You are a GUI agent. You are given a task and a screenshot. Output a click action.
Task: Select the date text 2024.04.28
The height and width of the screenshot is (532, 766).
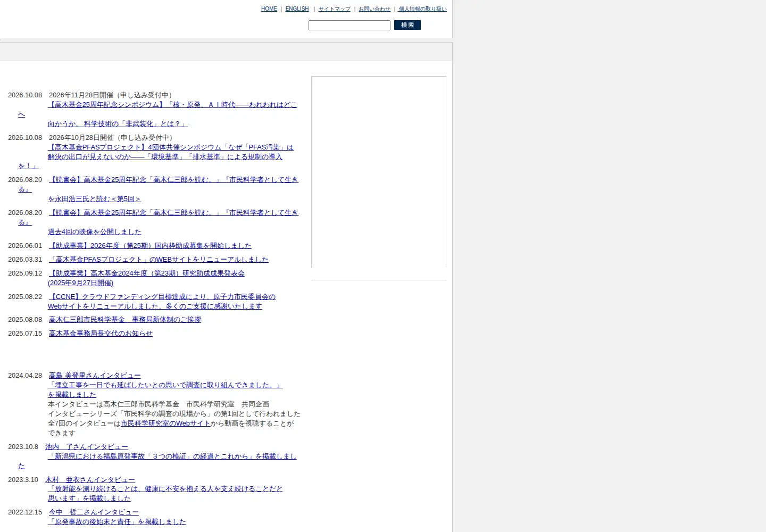25,376
